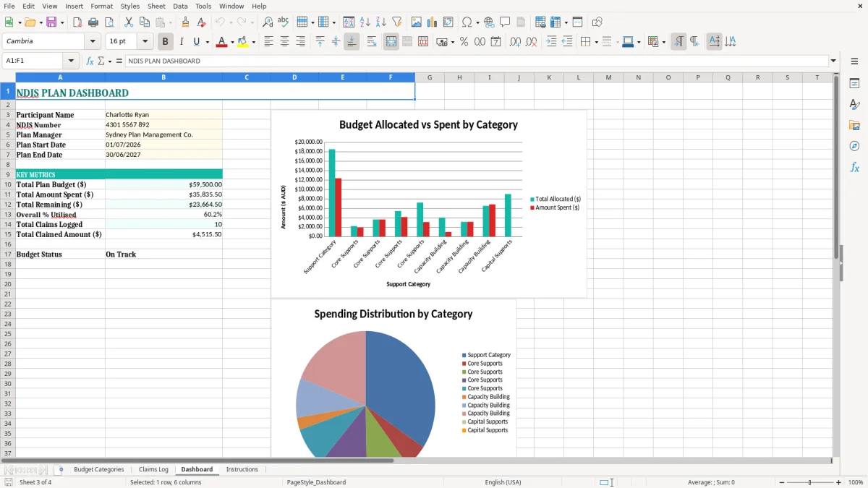
Task: Click the Export as PDF icon
Action: pos(77,22)
